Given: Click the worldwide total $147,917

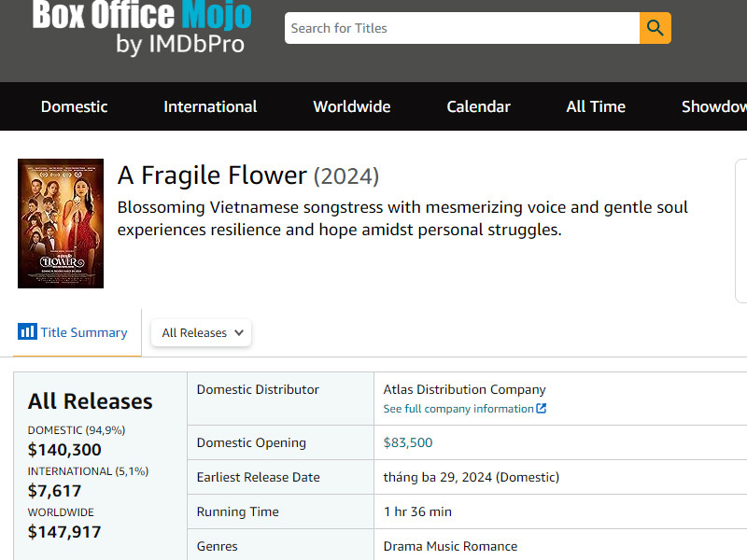Looking at the screenshot, I should click(x=64, y=532).
